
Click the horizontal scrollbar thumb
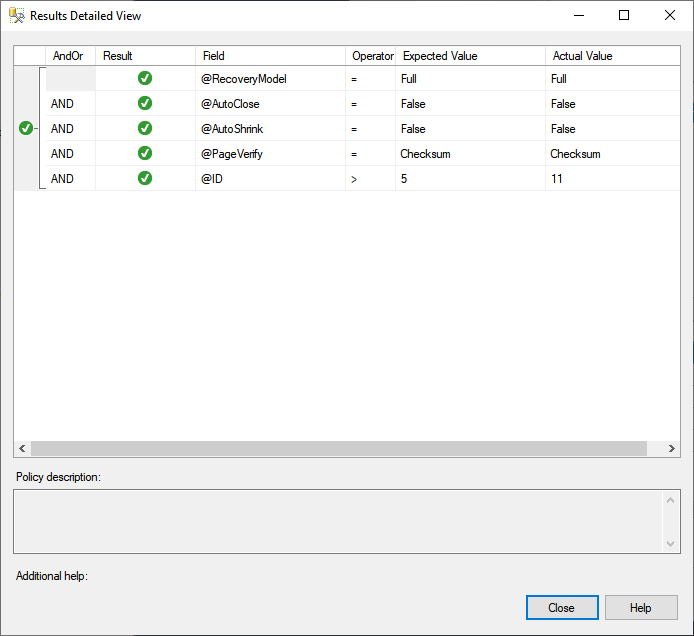tap(339, 448)
